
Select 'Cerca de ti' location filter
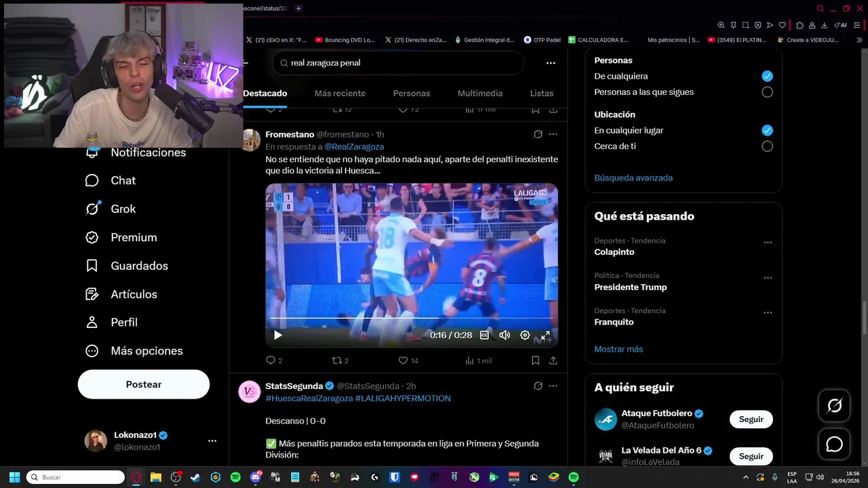(x=767, y=146)
